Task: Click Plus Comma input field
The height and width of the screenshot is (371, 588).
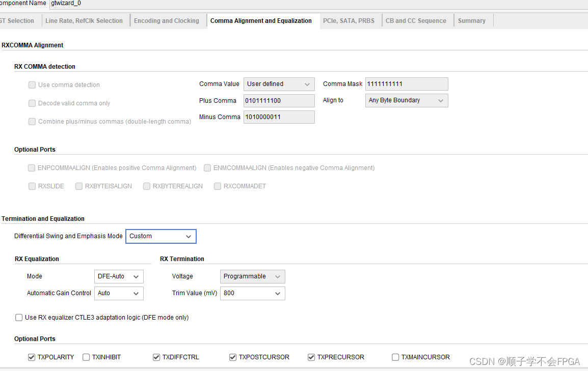Action: [279, 101]
